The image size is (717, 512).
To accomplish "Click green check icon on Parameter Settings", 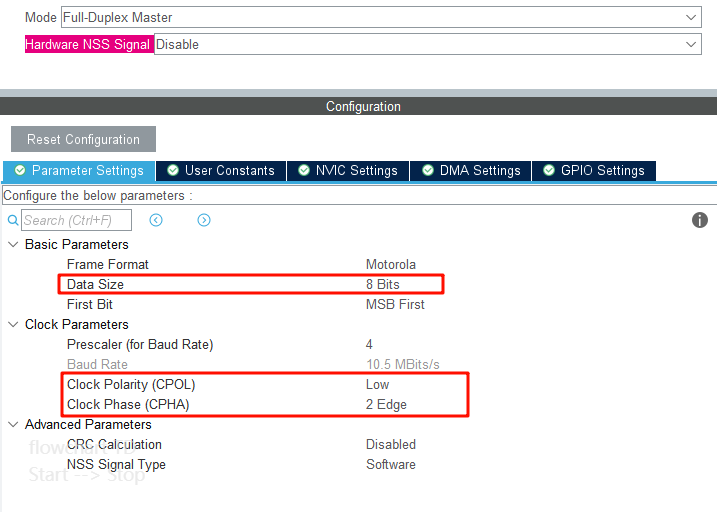I will click(20, 171).
